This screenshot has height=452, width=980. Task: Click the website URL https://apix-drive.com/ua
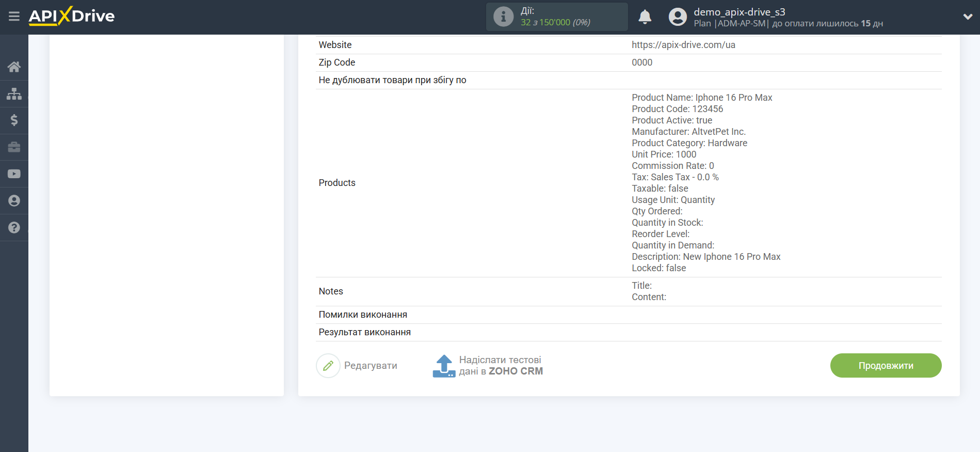pyautogui.click(x=683, y=45)
